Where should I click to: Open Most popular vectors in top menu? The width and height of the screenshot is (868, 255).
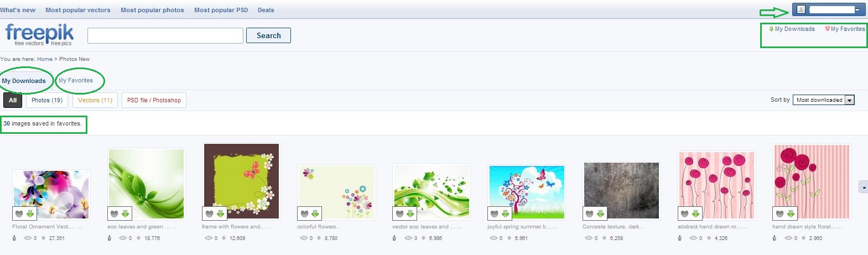(x=78, y=10)
